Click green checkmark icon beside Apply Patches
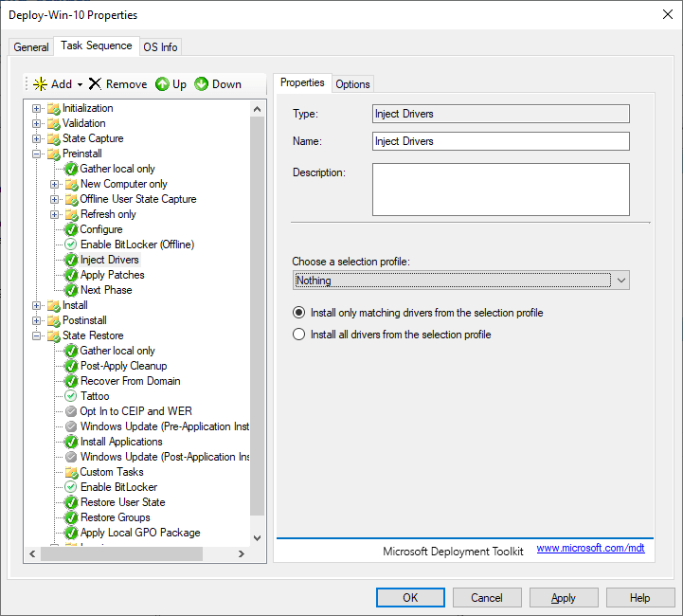The height and width of the screenshot is (616, 683). click(71, 275)
